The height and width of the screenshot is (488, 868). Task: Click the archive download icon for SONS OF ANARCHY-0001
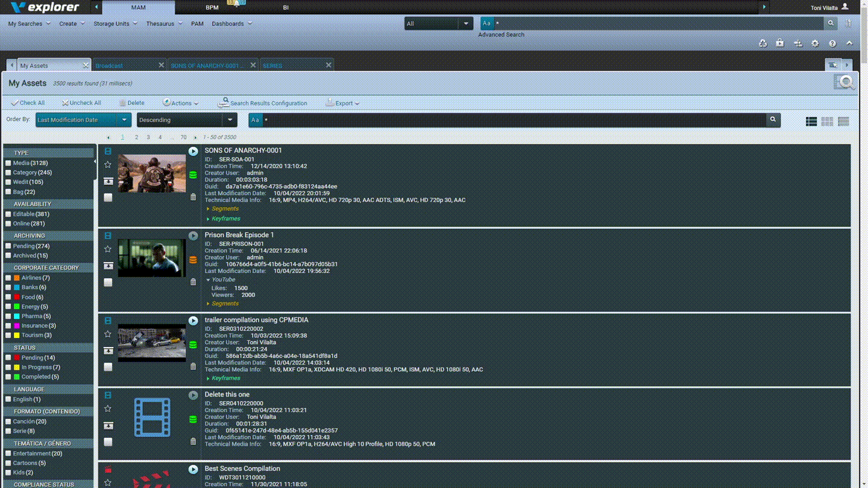[x=108, y=181]
